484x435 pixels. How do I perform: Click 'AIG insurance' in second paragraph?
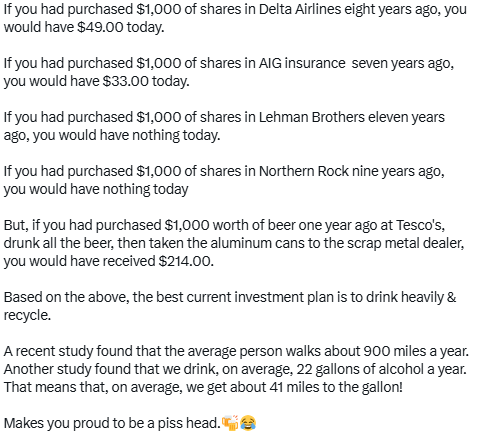tap(302, 63)
